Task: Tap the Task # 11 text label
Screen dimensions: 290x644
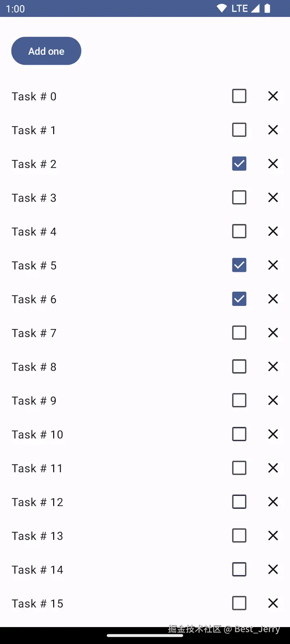Action: 37,469
